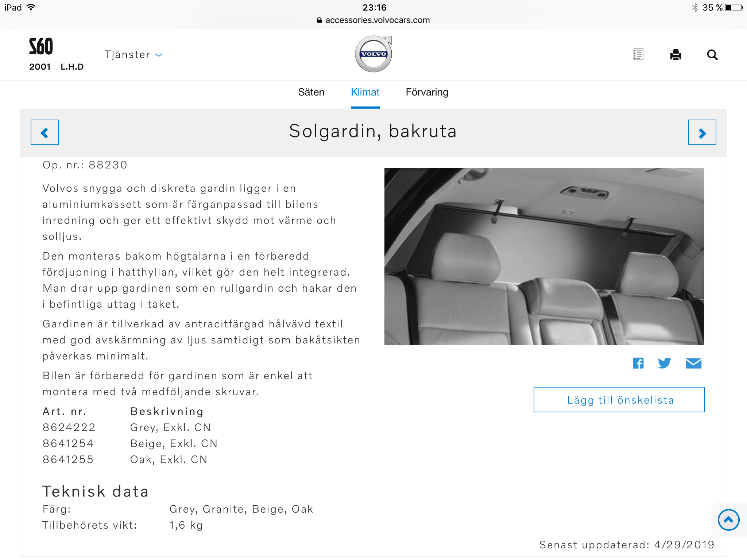
Task: Click the Färg label
Action: (57, 509)
